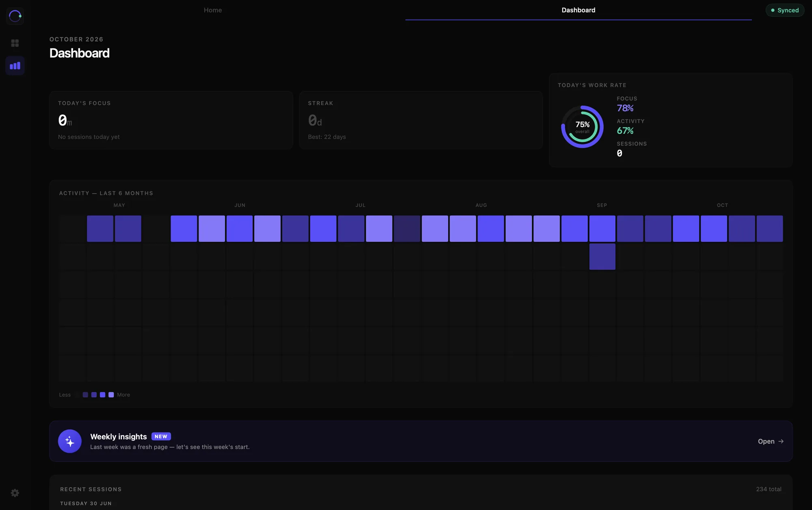
Task: Click the second-row activity cell under SEP
Action: (x=602, y=257)
